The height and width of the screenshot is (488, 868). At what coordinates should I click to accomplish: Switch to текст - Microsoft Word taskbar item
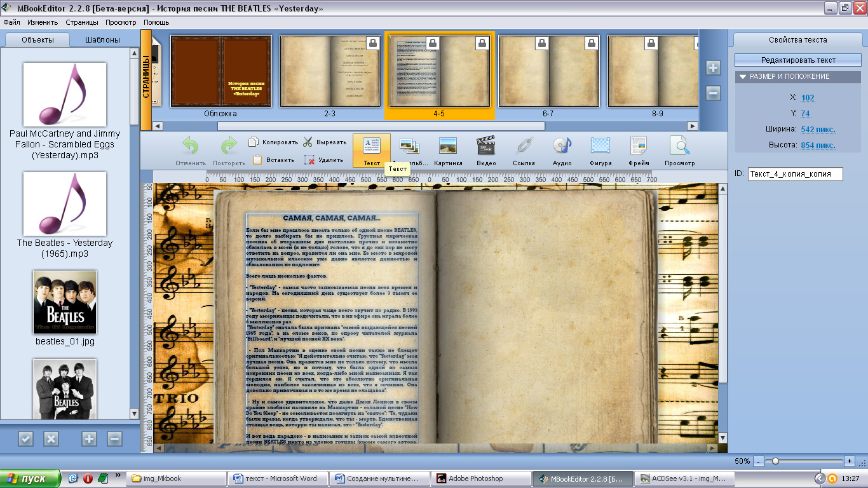point(279,478)
